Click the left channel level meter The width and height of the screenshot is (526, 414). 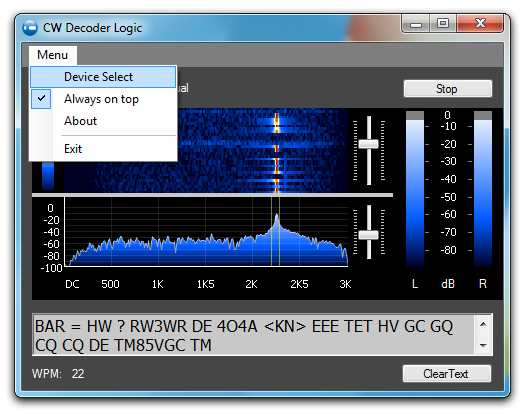415,189
